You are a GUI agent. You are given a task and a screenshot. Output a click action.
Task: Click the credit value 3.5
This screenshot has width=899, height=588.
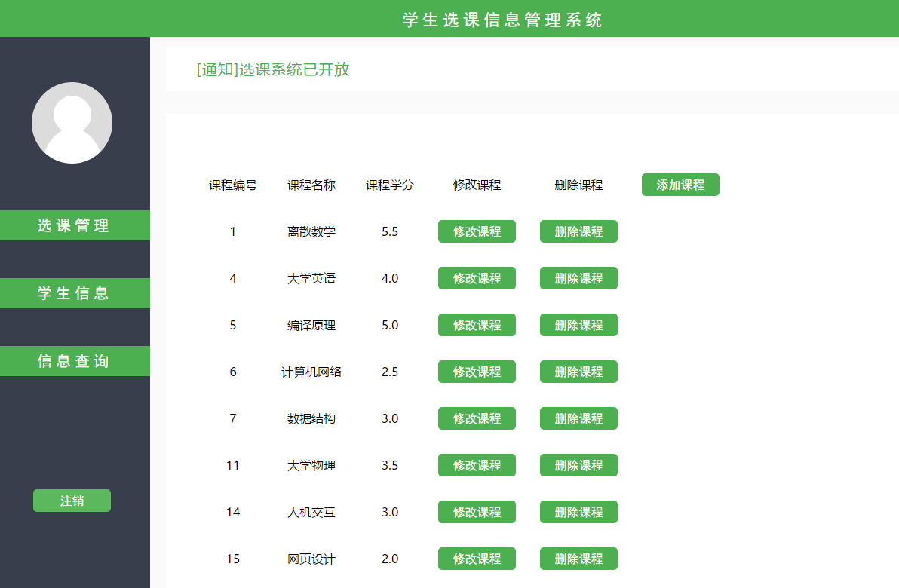[390, 465]
